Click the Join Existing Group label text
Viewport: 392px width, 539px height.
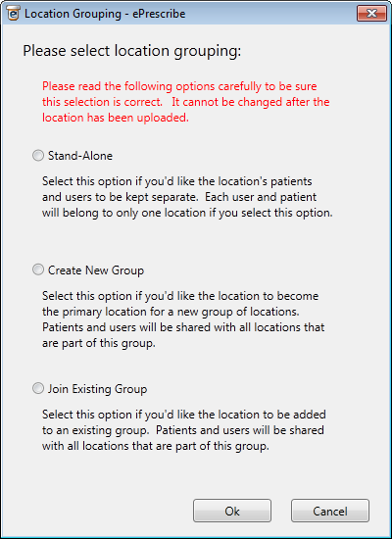pos(97,389)
